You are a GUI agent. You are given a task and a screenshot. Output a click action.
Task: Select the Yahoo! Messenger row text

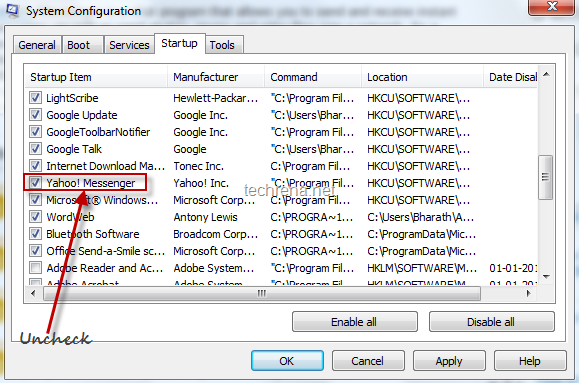(91, 183)
